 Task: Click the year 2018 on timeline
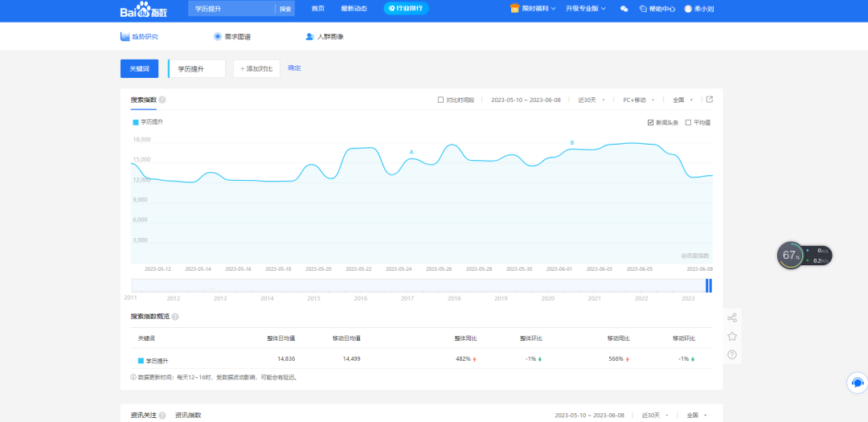[454, 298]
